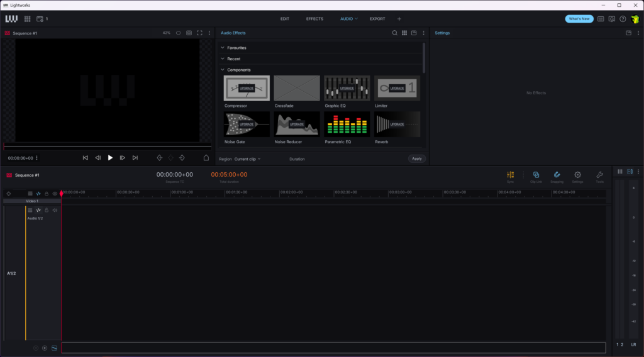Open the Audio Effects three-dot menu
The width and height of the screenshot is (644, 357).
(424, 33)
